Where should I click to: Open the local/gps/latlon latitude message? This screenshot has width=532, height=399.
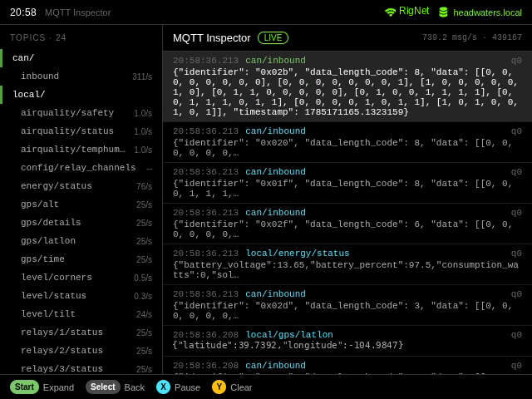pos(347,341)
